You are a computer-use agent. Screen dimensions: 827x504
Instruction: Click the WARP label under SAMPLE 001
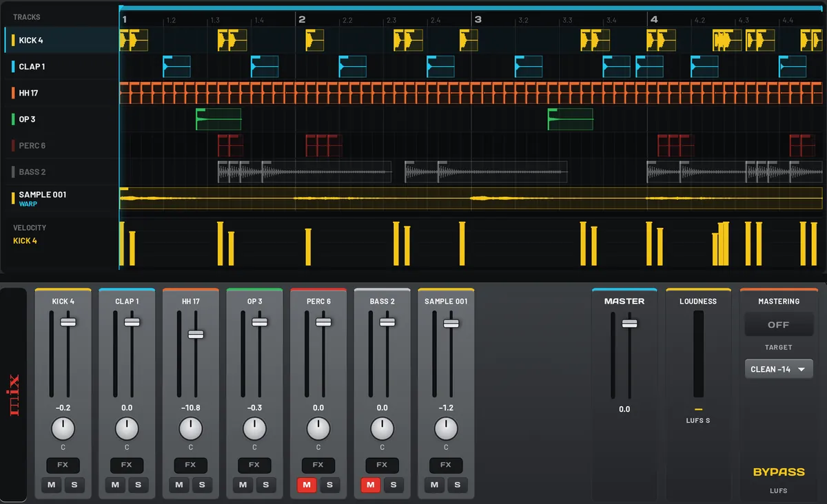click(x=28, y=204)
